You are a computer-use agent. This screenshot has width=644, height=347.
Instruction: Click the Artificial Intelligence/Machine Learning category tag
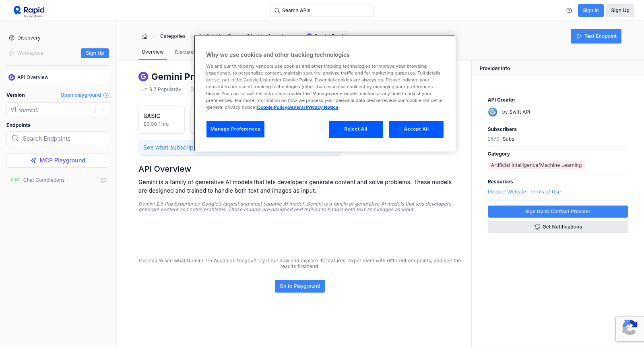536,165
